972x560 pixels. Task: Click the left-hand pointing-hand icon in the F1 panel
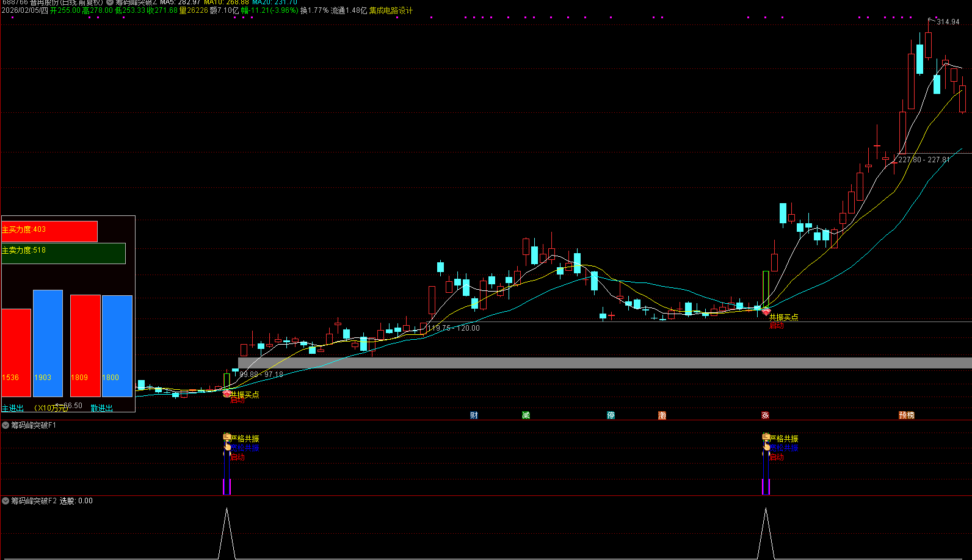(x=227, y=447)
